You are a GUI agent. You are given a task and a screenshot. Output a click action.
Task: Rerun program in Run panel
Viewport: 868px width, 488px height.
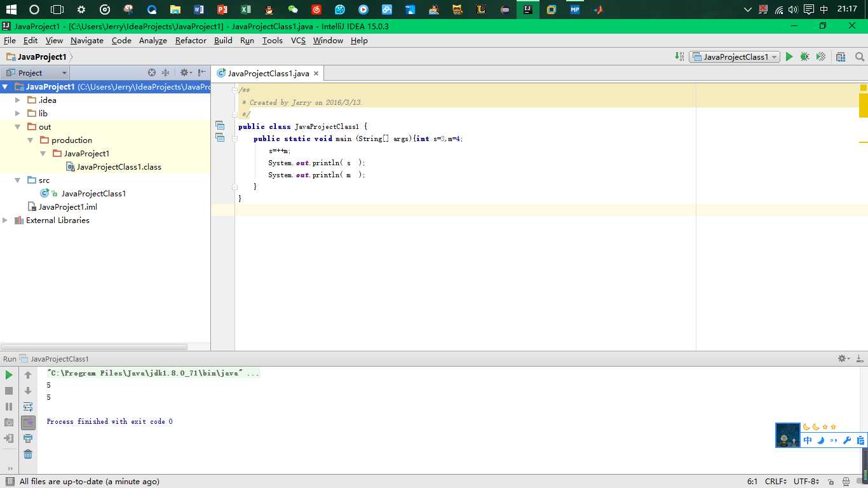(9, 375)
